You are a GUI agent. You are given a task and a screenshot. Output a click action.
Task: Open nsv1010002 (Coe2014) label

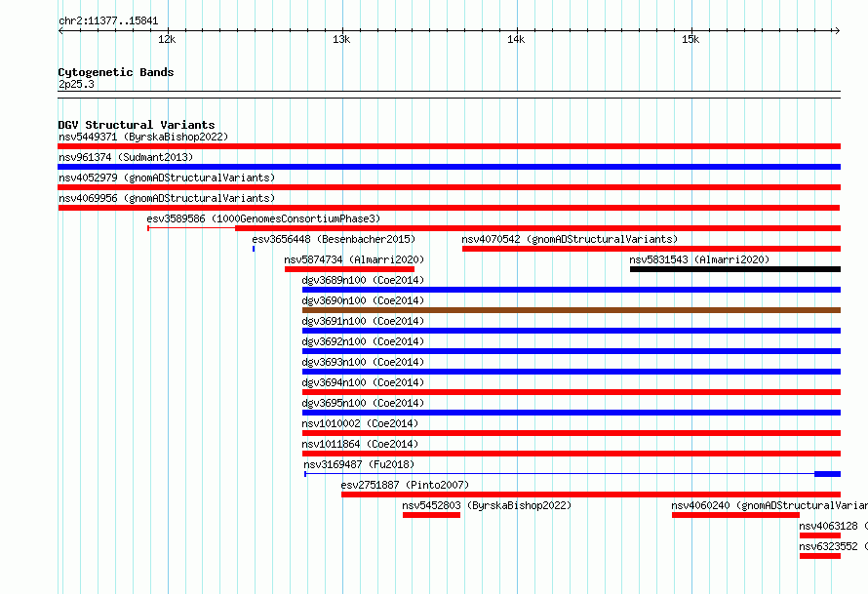click(360, 423)
